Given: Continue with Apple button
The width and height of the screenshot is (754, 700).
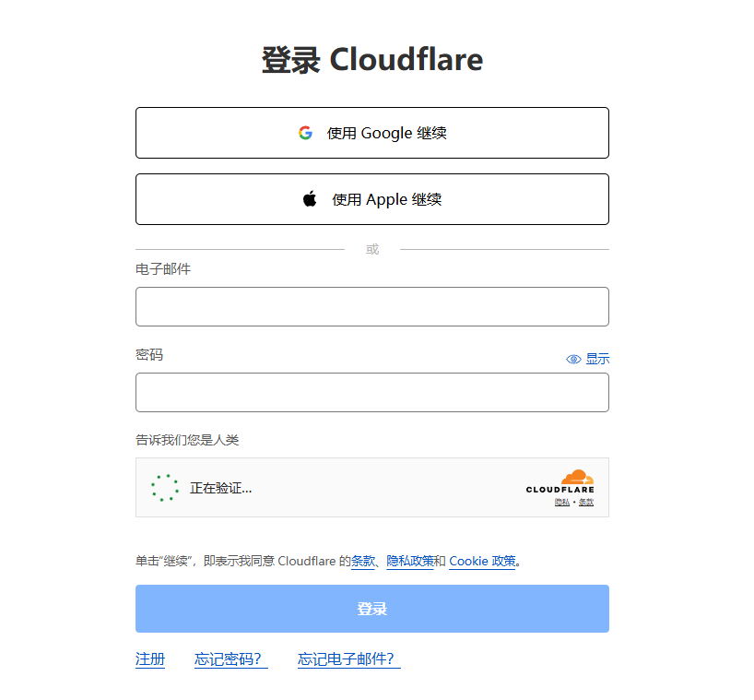Looking at the screenshot, I should (371, 199).
